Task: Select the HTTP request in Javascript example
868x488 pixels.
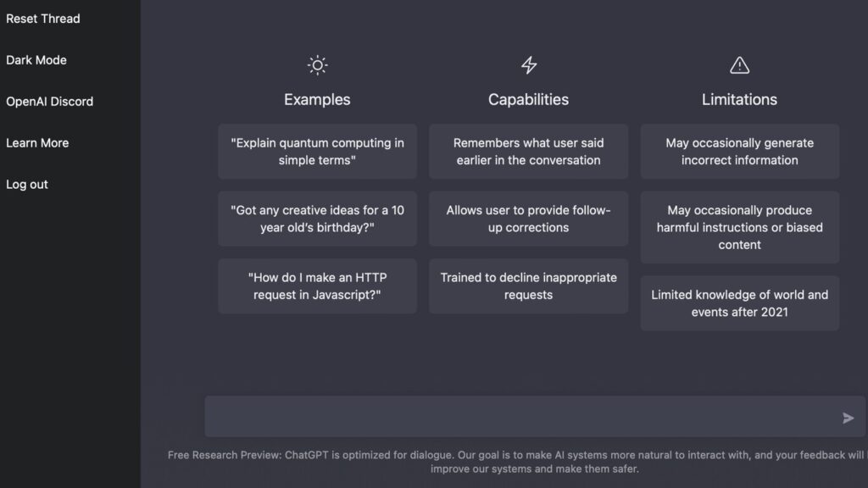Action: (317, 286)
